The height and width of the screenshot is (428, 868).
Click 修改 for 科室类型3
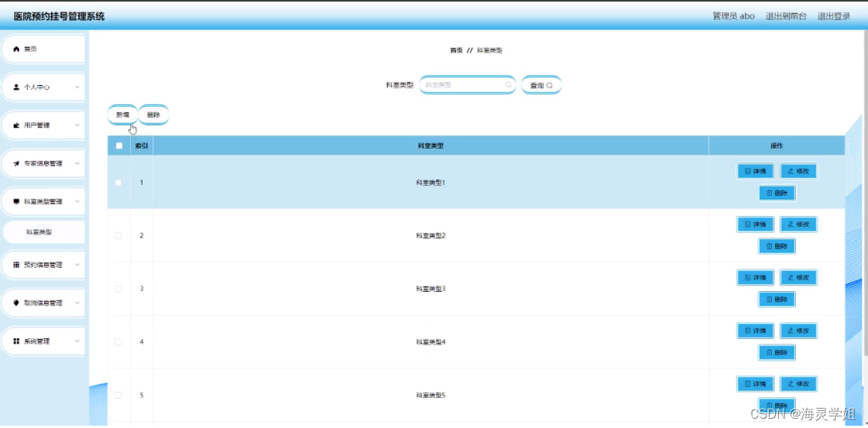(x=799, y=277)
